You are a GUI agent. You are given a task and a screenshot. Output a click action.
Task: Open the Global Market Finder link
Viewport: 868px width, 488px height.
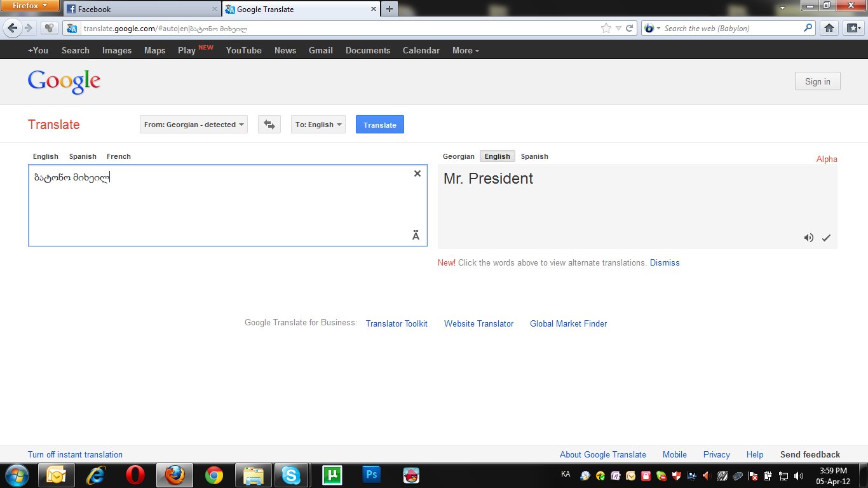(569, 323)
